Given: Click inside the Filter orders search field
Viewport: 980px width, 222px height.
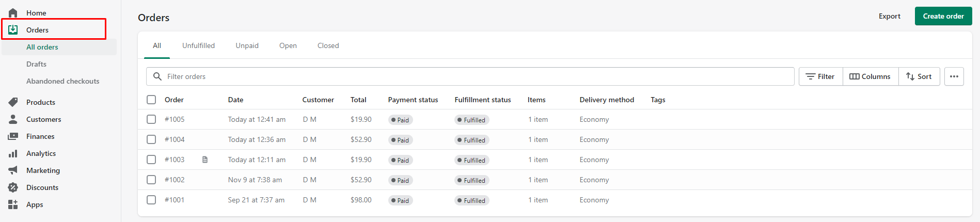Looking at the screenshot, I should click(470, 76).
